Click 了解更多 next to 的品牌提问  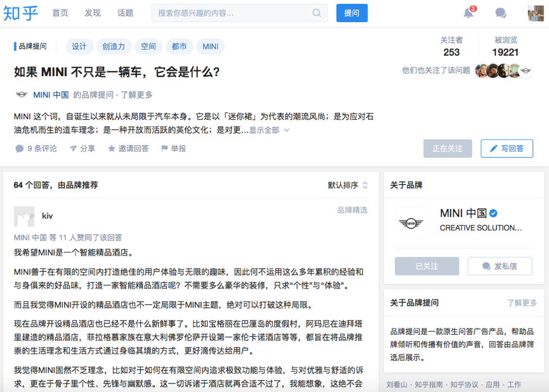136,95
